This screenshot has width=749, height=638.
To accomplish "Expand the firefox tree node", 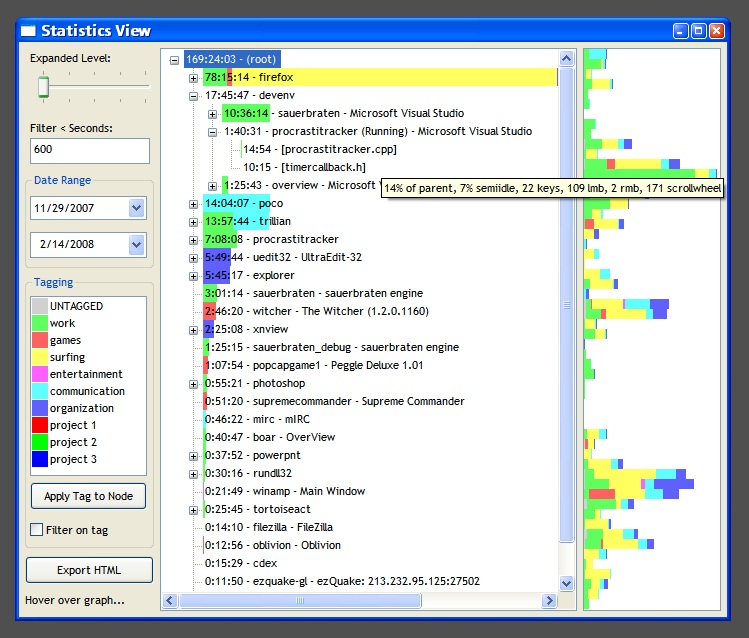I will [x=193, y=78].
